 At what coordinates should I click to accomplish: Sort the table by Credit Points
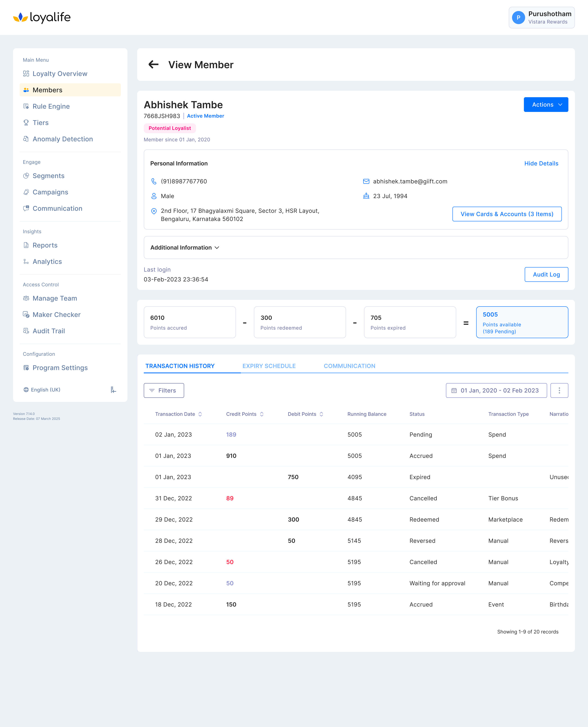point(262,414)
